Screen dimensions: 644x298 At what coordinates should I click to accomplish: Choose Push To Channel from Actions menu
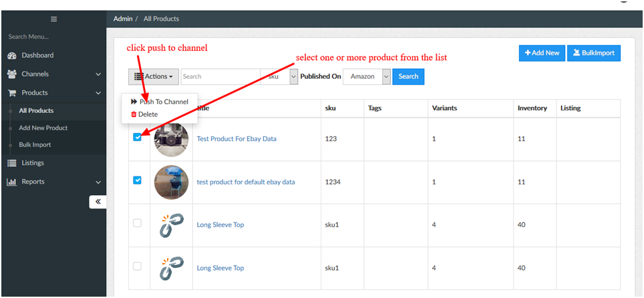160,102
